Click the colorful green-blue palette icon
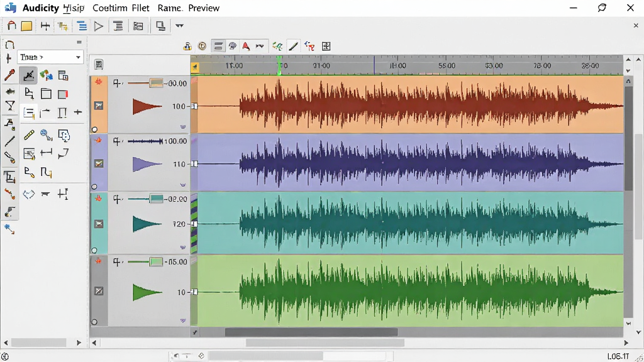This screenshot has height=362, width=644. pyautogui.click(x=46, y=75)
